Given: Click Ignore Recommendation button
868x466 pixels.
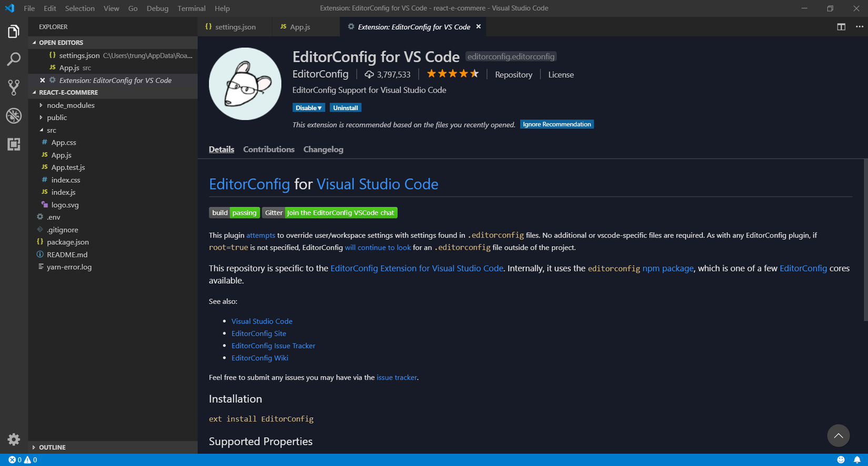Looking at the screenshot, I should (557, 124).
